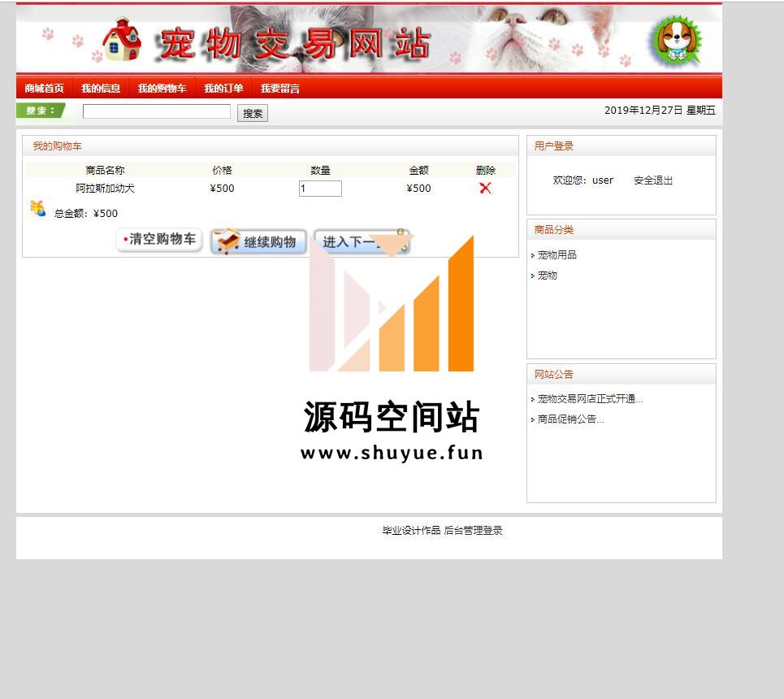The height and width of the screenshot is (699, 784).
Task: Click the house logo icon in banner
Action: [122, 40]
